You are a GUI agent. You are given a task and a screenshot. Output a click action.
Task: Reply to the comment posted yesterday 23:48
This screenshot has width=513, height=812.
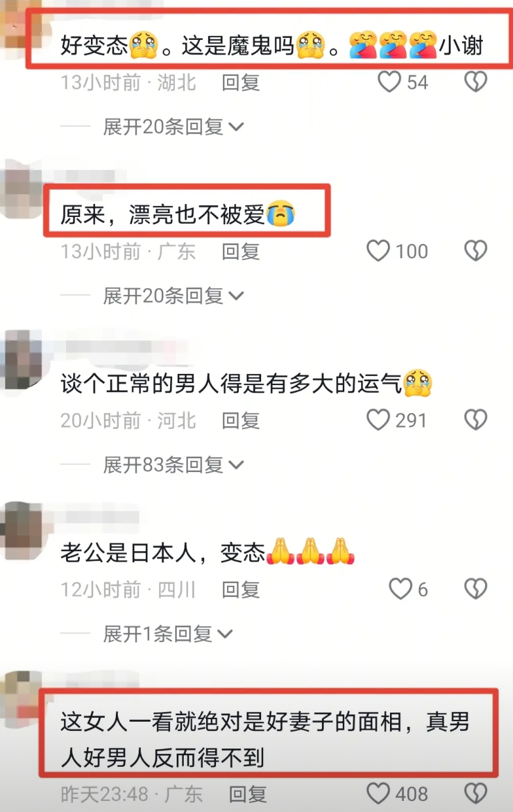(248, 794)
